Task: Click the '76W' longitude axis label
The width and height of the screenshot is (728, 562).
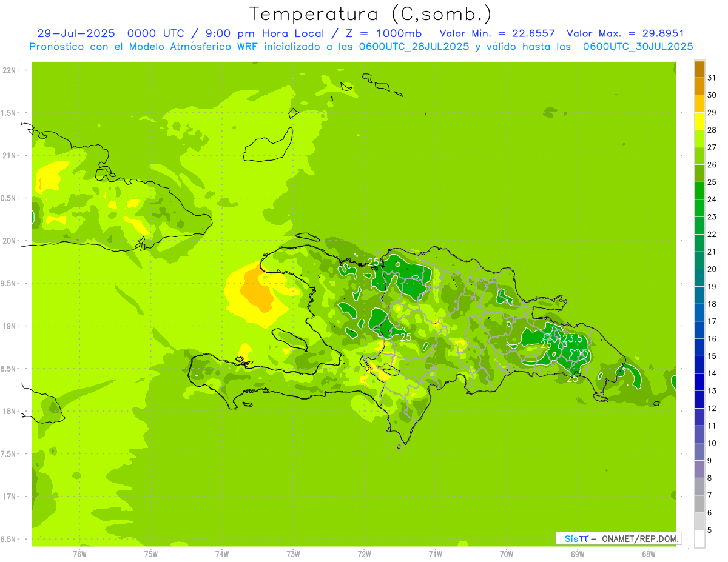Action: tap(79, 554)
